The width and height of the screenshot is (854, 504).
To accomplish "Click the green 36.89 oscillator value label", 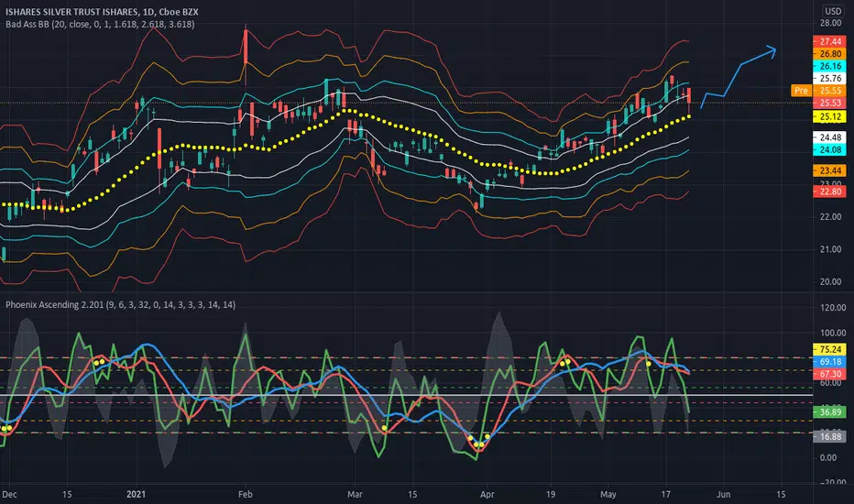I will tap(829, 412).
